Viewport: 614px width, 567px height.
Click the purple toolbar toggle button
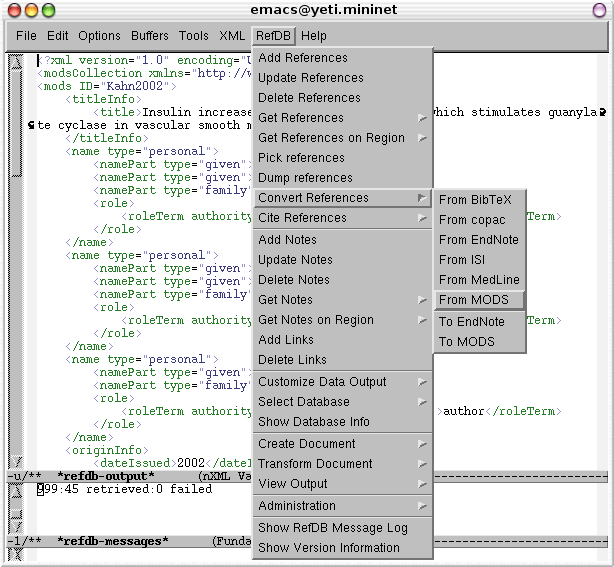(x=599, y=10)
